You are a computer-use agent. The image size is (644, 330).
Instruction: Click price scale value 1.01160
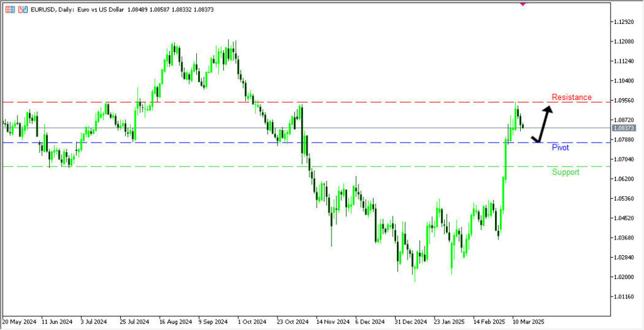point(623,296)
